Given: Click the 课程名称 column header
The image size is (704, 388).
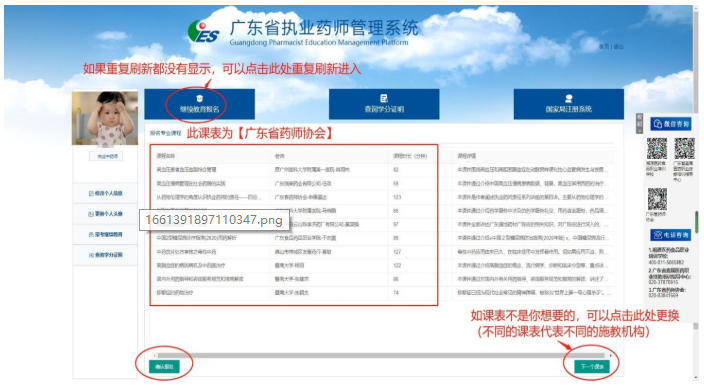Looking at the screenshot, I should tap(166, 156).
